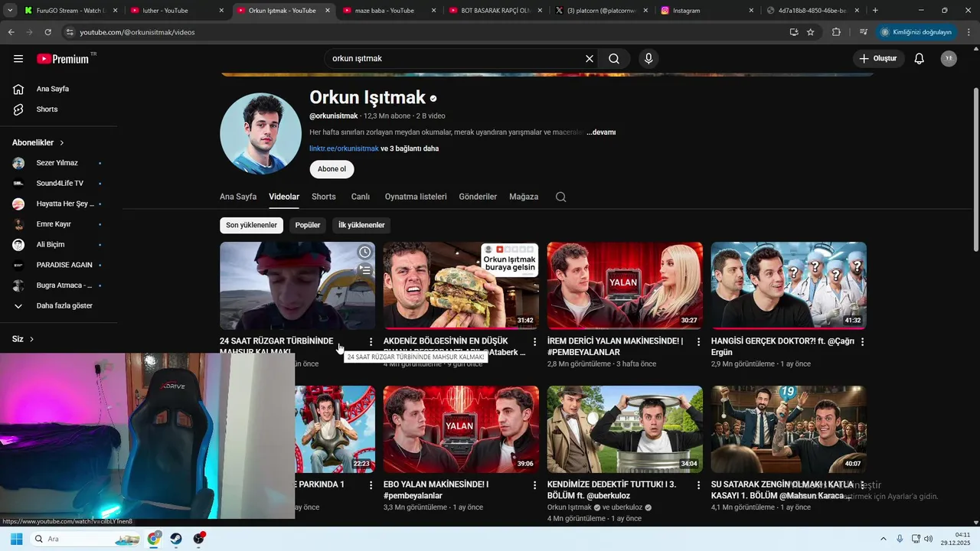Clear the search box with X
This screenshot has height=551, width=980.
[x=590, y=59]
